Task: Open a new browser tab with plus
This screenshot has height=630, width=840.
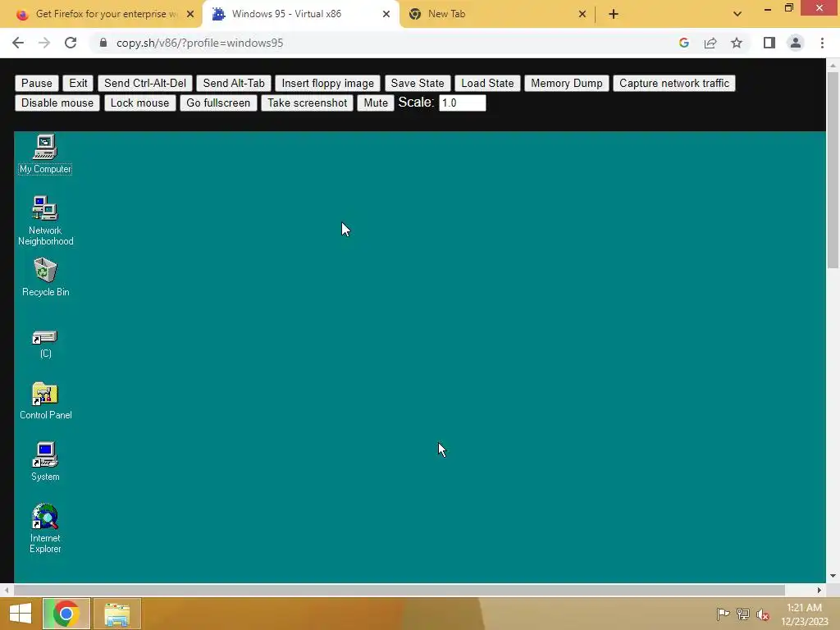Action: pos(614,14)
